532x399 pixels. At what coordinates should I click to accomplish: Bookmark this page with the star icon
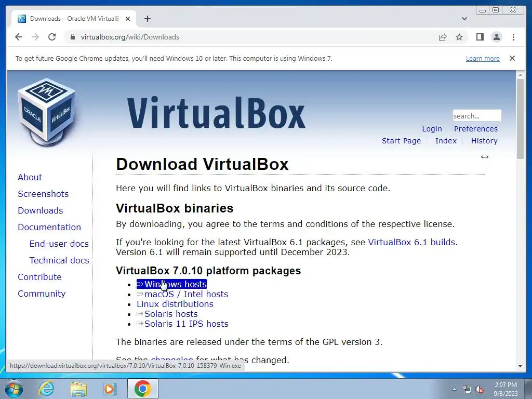pos(459,37)
